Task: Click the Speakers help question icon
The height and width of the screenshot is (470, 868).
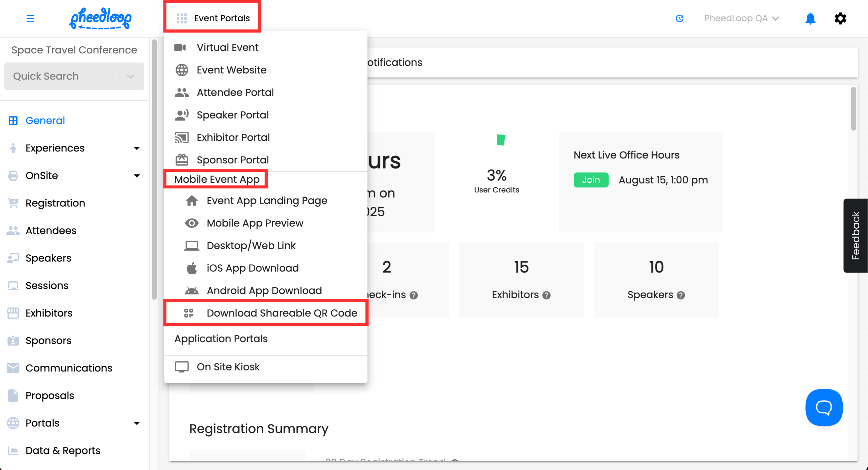Action: pyautogui.click(x=681, y=295)
